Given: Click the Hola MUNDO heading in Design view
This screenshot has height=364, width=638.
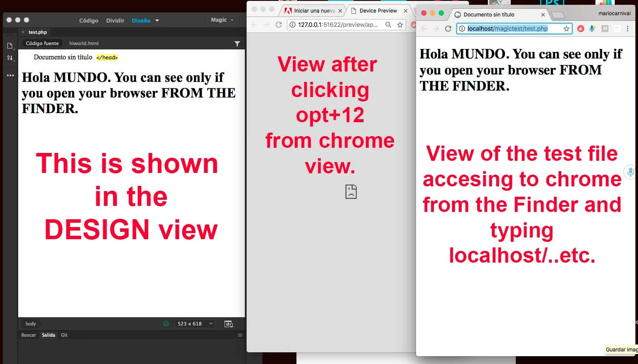Looking at the screenshot, I should pyautogui.click(x=129, y=93).
